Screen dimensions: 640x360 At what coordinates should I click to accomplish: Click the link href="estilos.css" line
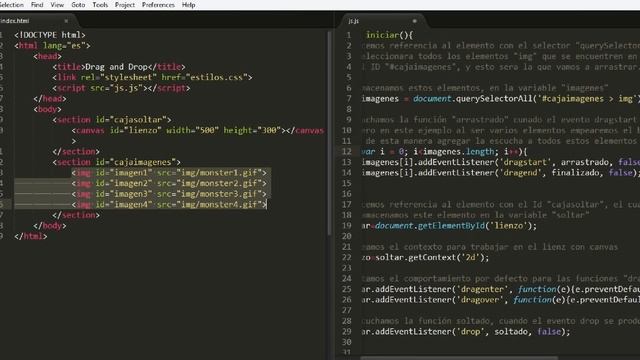(x=152, y=78)
